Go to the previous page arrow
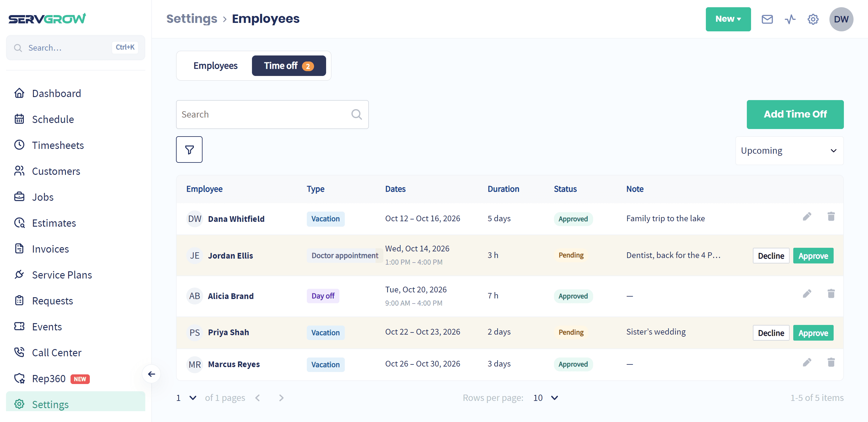This screenshot has height=422, width=868. point(257,398)
